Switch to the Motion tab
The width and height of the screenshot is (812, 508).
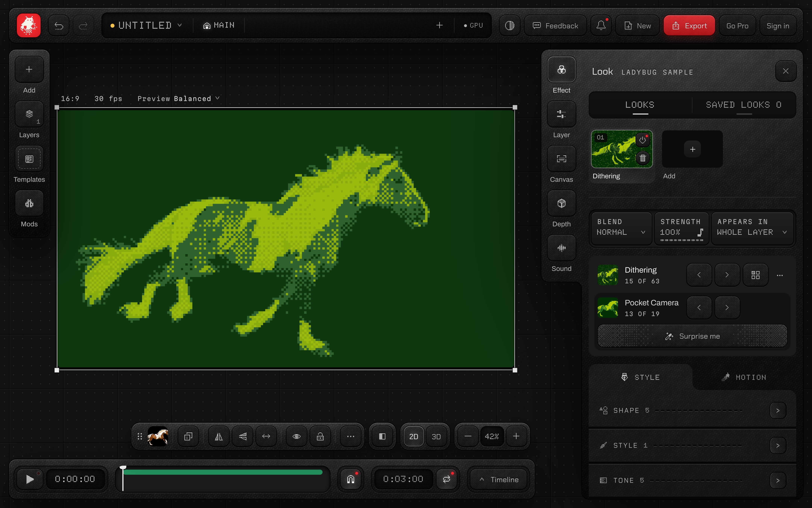(x=744, y=377)
